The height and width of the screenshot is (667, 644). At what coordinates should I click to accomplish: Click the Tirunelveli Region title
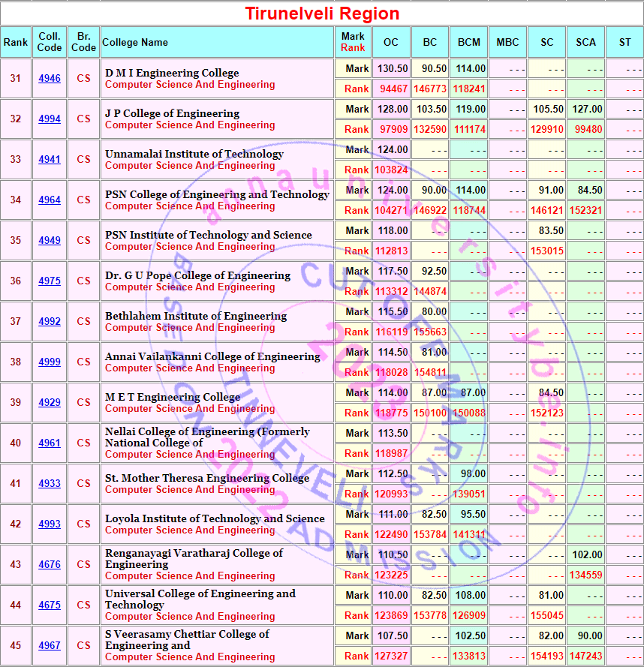[x=322, y=14]
